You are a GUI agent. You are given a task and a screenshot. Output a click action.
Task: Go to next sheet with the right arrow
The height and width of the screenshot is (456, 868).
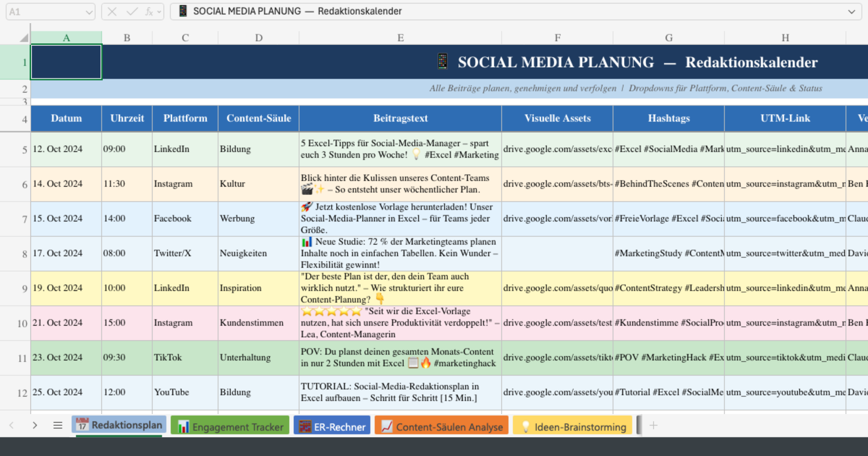34,425
